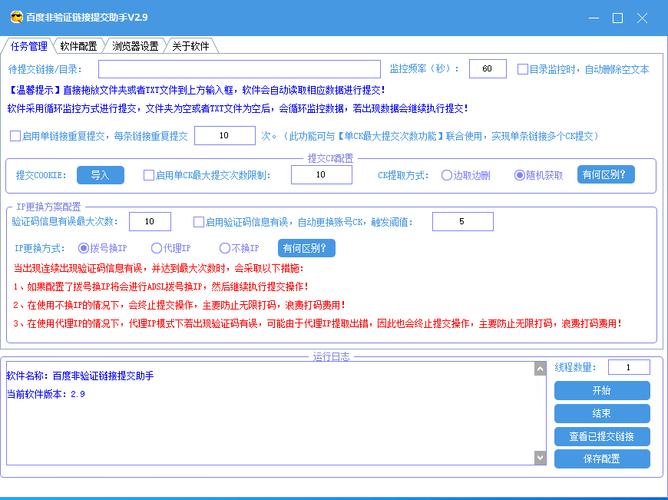The width and height of the screenshot is (668, 500).
Task: Click the 开始 button
Action: [602, 391]
